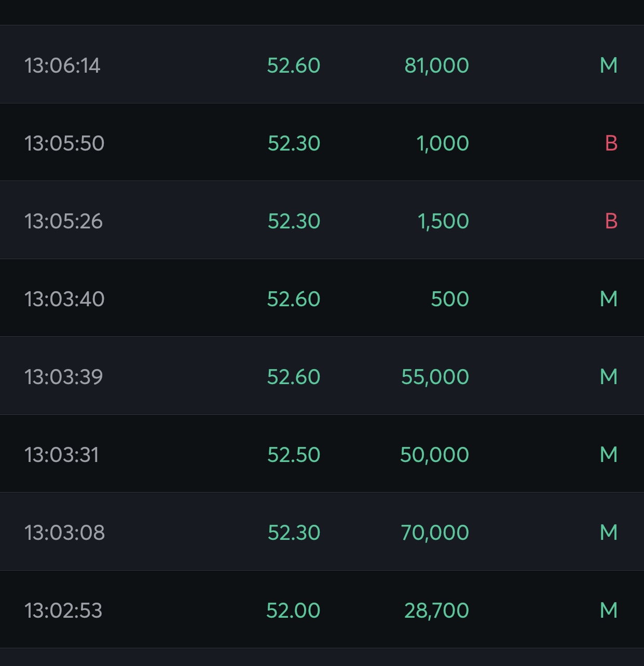Viewport: 644px width, 666px height.
Task: Select the 13:03:40 timestamp
Action: [x=64, y=299]
